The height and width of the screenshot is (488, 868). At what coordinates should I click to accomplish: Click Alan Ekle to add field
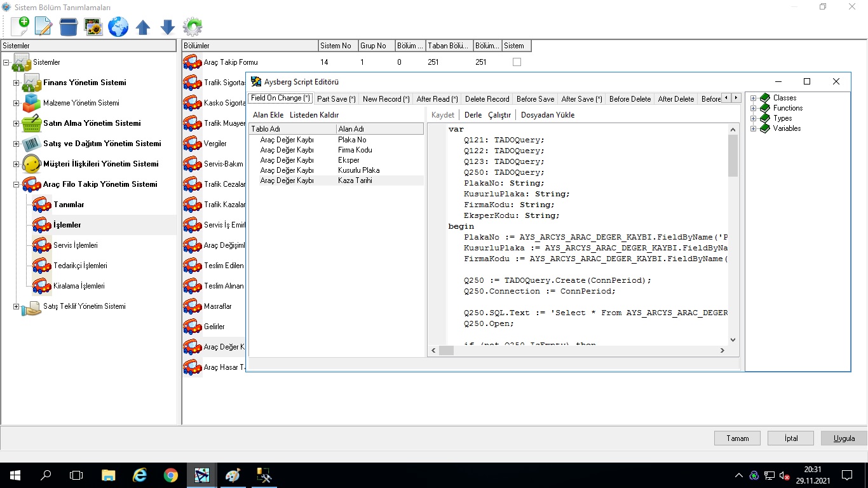268,115
